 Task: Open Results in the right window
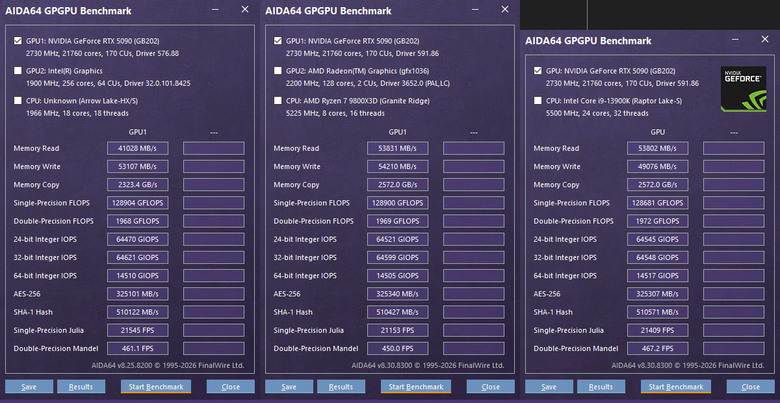pos(601,387)
